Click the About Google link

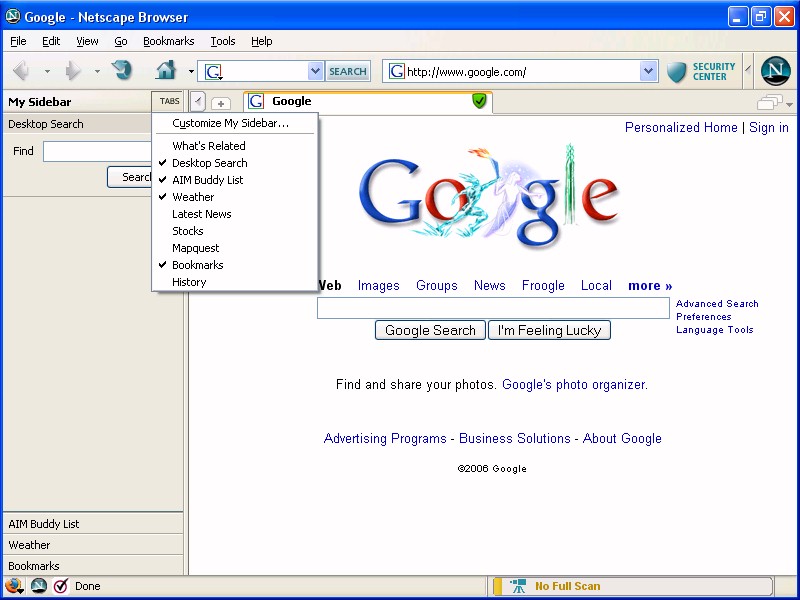[622, 438]
